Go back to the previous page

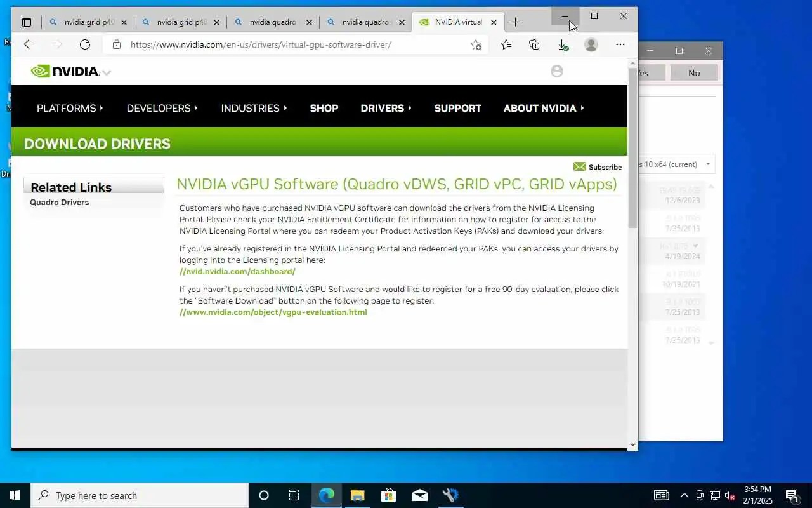(x=29, y=44)
